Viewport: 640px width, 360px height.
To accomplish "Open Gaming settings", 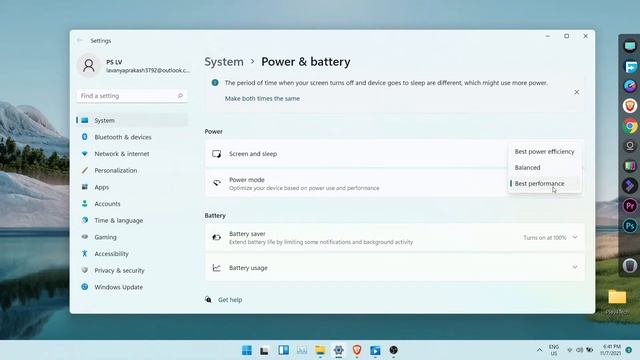I will tap(132, 237).
